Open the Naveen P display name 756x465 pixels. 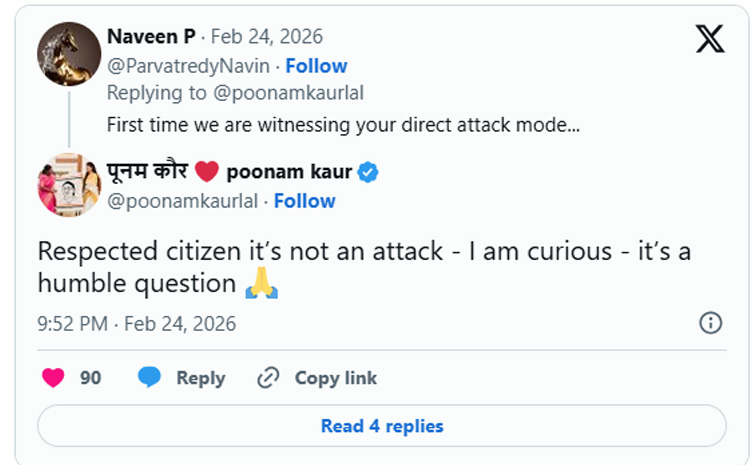pos(149,37)
